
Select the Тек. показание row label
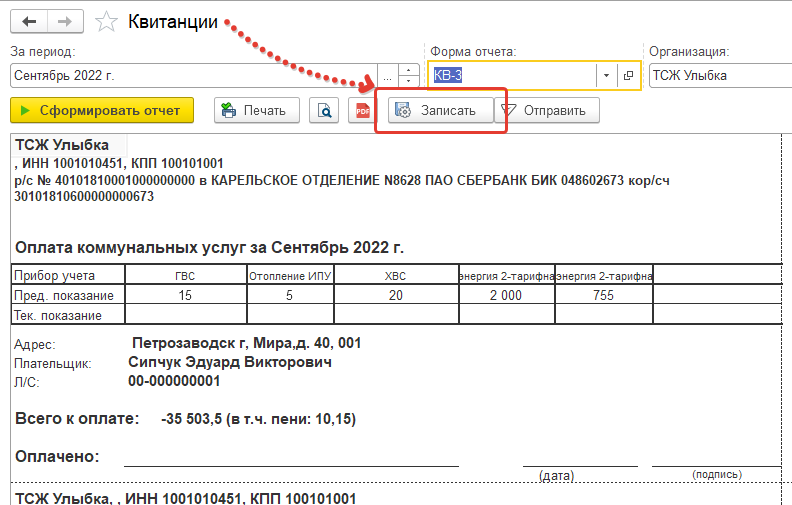(x=58, y=316)
